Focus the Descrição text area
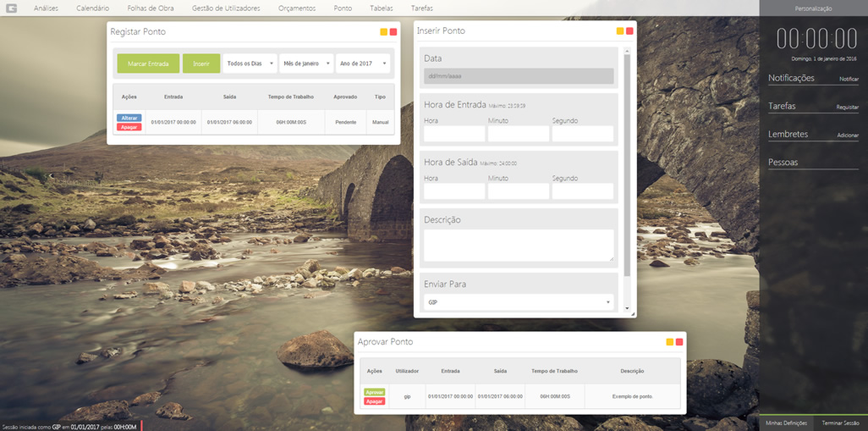The width and height of the screenshot is (868, 431). (519, 245)
